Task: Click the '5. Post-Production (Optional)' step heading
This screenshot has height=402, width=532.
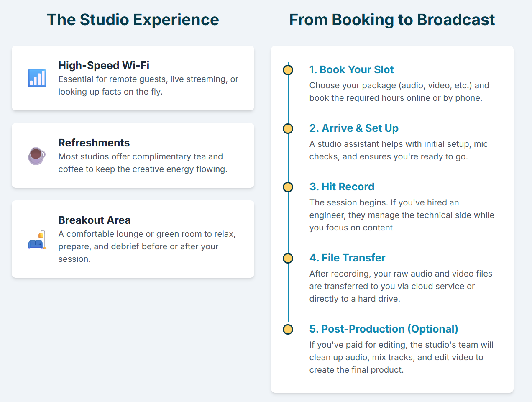Action: click(384, 329)
